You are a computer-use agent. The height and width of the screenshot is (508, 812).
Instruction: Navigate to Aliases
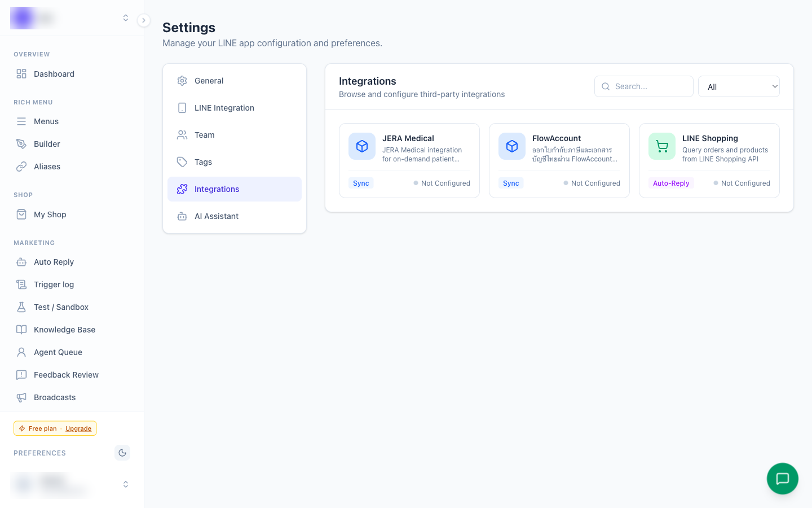[72, 167]
